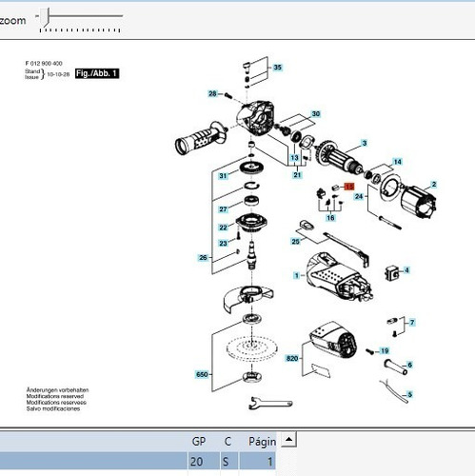Click the red highlighted part label 15

click(x=349, y=187)
